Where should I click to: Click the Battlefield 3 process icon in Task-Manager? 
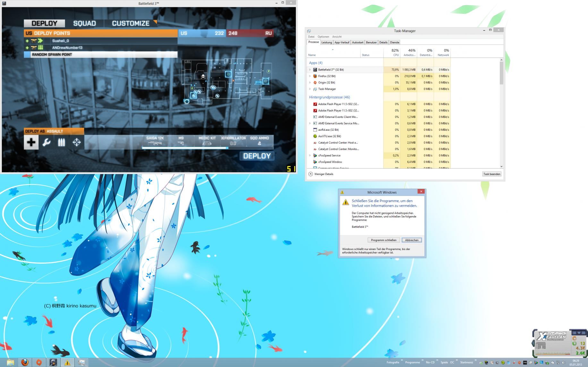(315, 70)
